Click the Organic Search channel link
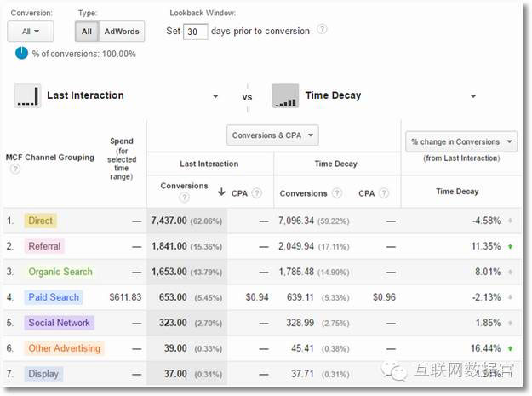Viewport: 532px width, 396px height. pyautogui.click(x=59, y=272)
